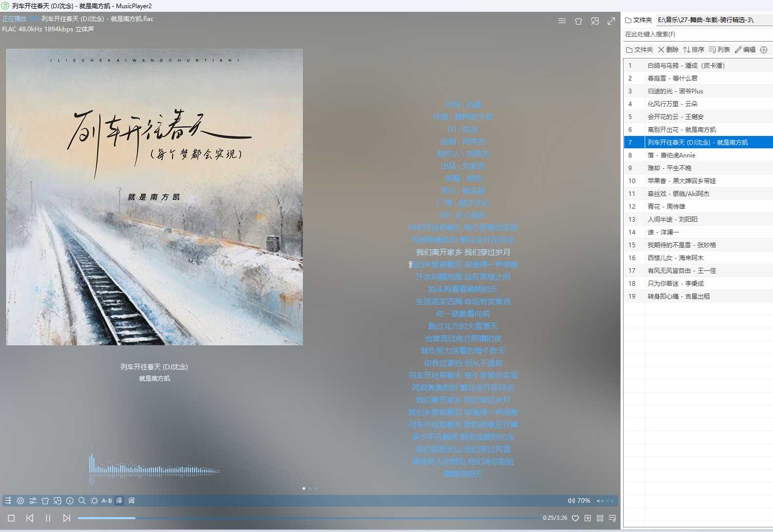Image resolution: width=773 pixels, height=532 pixels.
Task: Toggle A-B repeat
Action: click(x=107, y=501)
